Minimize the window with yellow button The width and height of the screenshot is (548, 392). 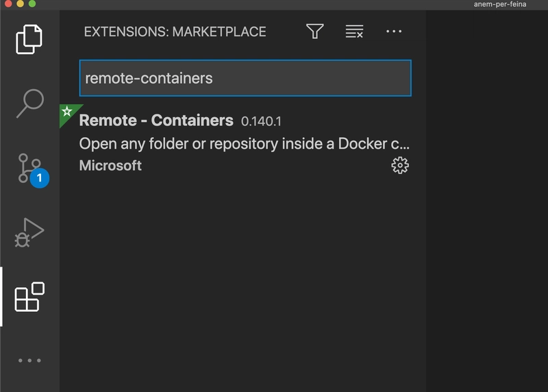click(x=21, y=3)
